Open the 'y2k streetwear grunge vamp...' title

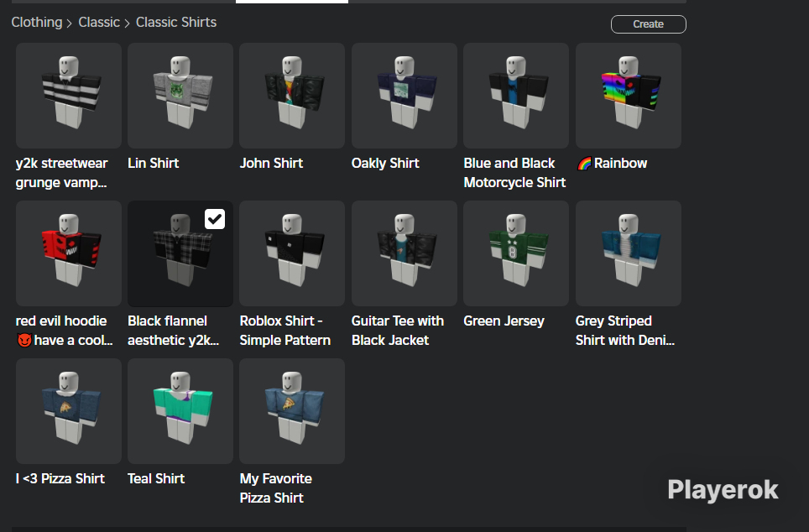click(x=61, y=173)
